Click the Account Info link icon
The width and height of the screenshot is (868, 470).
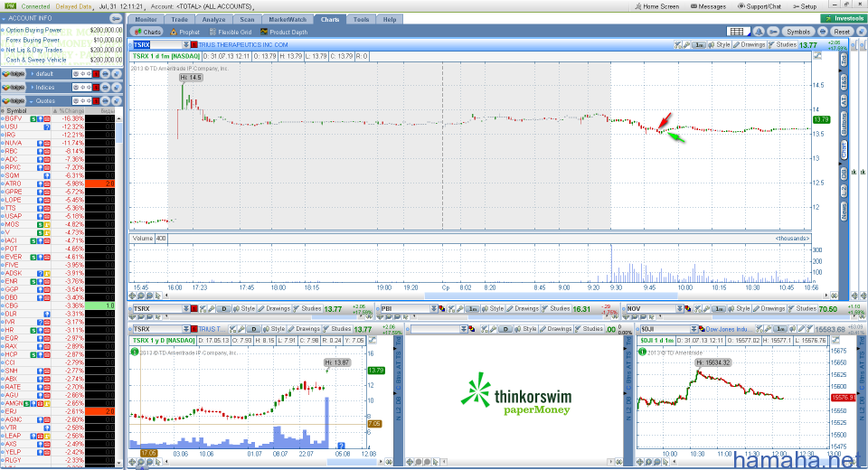(116, 18)
